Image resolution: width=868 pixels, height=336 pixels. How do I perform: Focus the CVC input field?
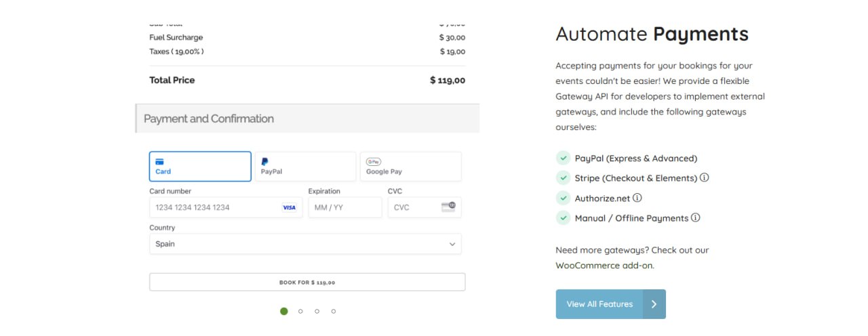425,207
